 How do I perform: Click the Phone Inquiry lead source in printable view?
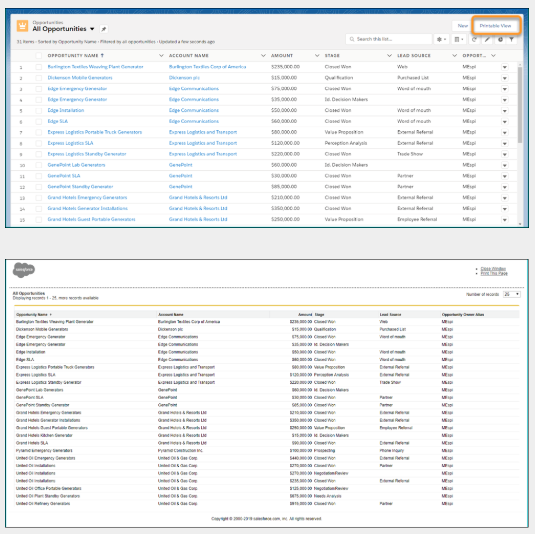[x=392, y=451]
